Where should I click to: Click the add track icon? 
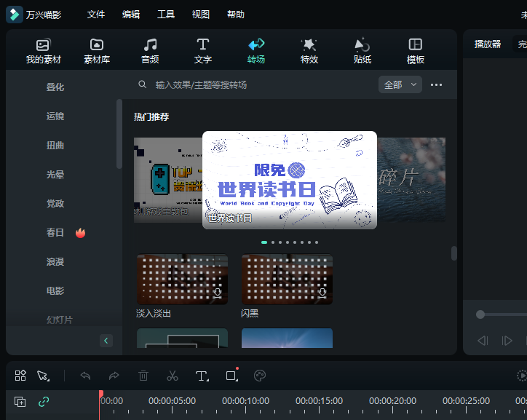20,402
